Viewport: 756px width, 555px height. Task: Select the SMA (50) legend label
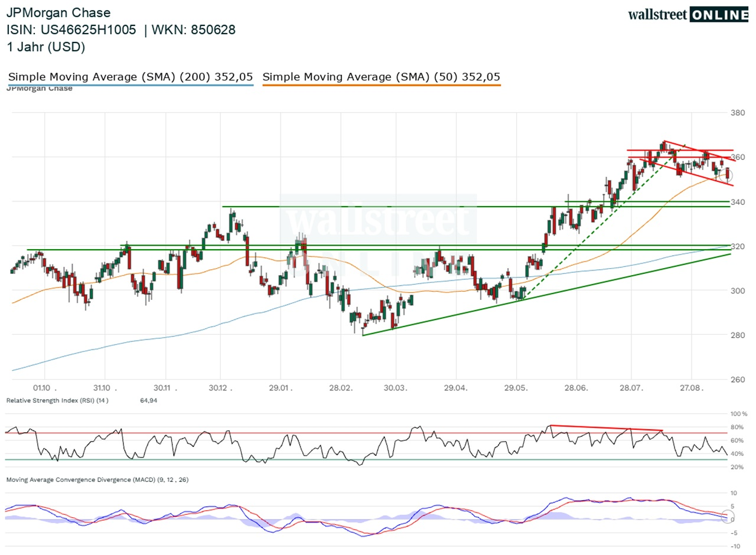382,77
